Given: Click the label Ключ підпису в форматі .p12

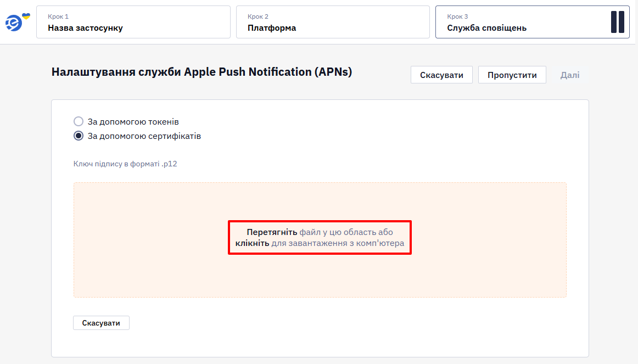Looking at the screenshot, I should [x=125, y=164].
